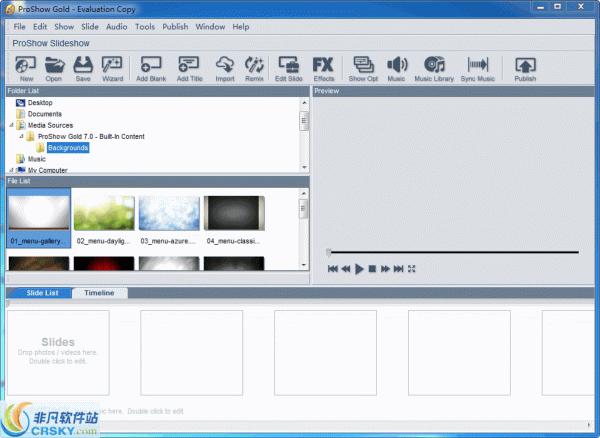Fast forward the preview
This screenshot has width=600, height=438.
[x=385, y=269]
